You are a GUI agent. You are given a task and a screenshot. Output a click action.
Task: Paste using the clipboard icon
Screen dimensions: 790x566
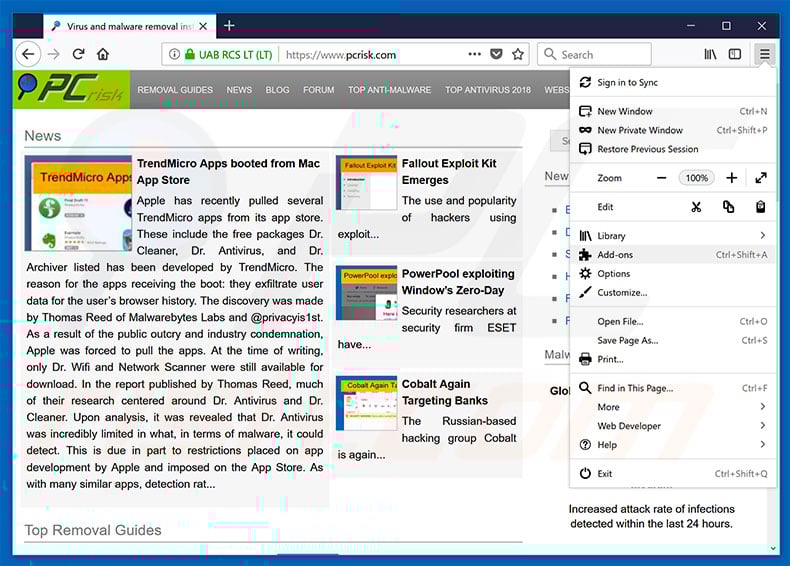point(760,207)
